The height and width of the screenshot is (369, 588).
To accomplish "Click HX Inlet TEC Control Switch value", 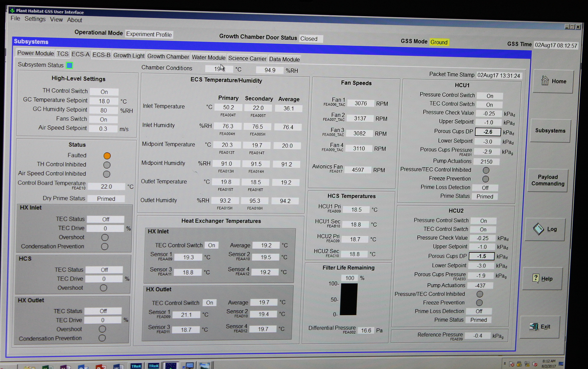I will [212, 245].
